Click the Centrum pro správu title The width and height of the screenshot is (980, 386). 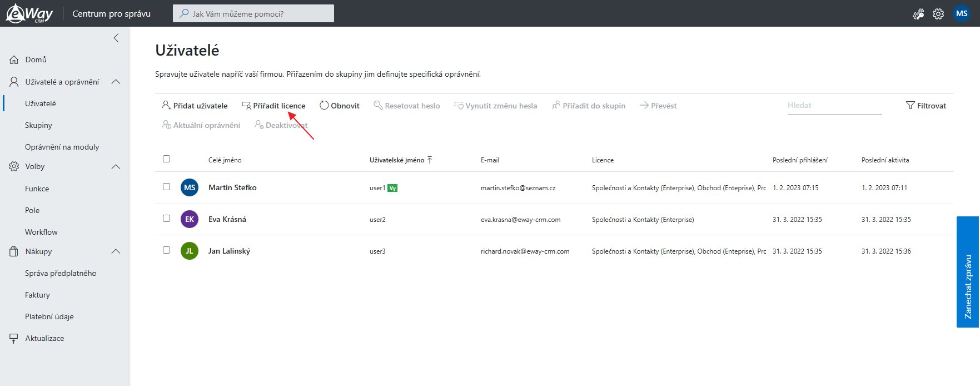pyautogui.click(x=111, y=14)
